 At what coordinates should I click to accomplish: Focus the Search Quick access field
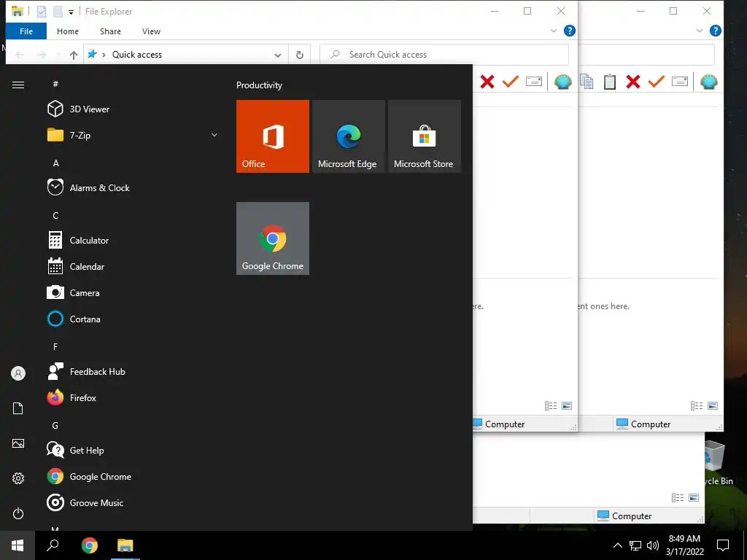pyautogui.click(x=444, y=55)
